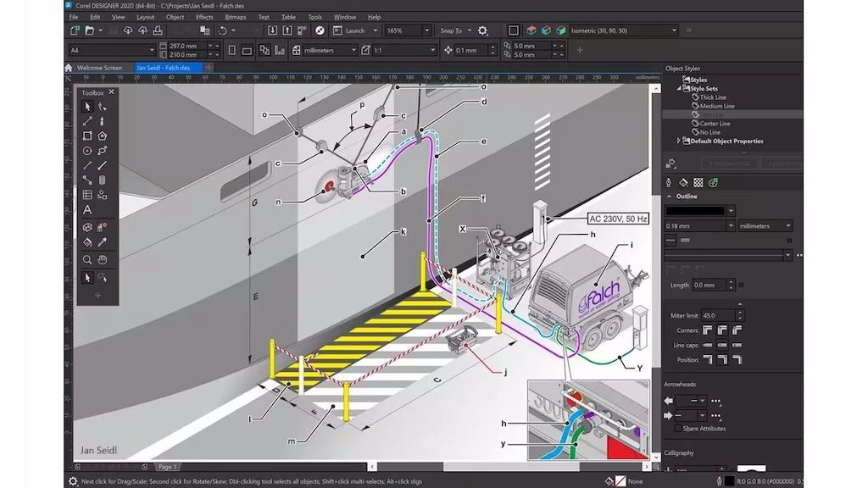This screenshot has height=488, width=868.
Task: Choose the Zoom magnifier tool
Action: [86, 260]
